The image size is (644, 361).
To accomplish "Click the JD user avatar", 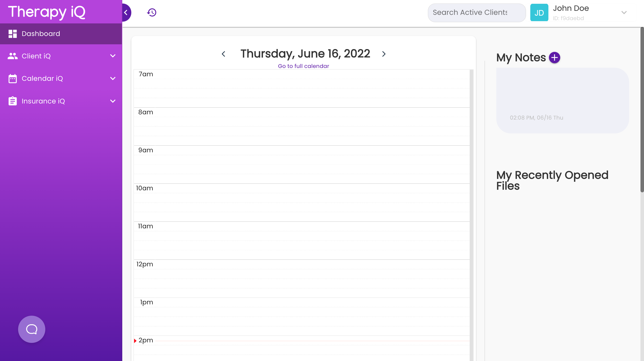I will click(539, 13).
